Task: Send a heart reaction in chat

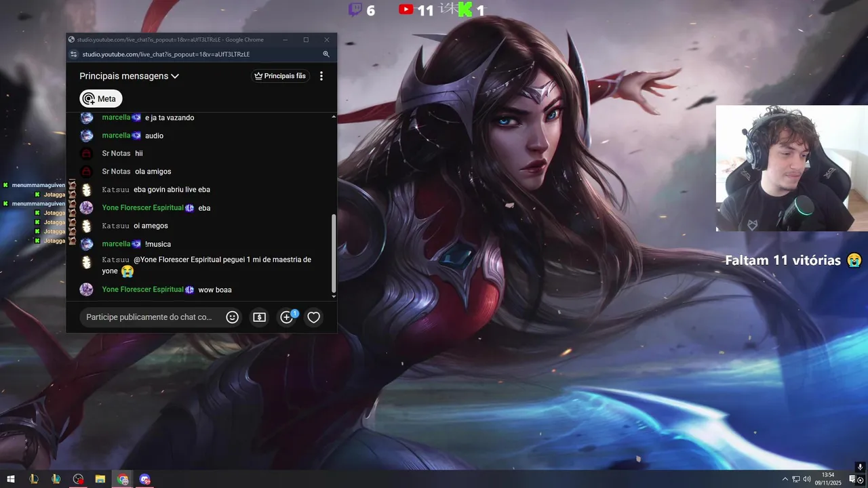Action: [x=313, y=317]
